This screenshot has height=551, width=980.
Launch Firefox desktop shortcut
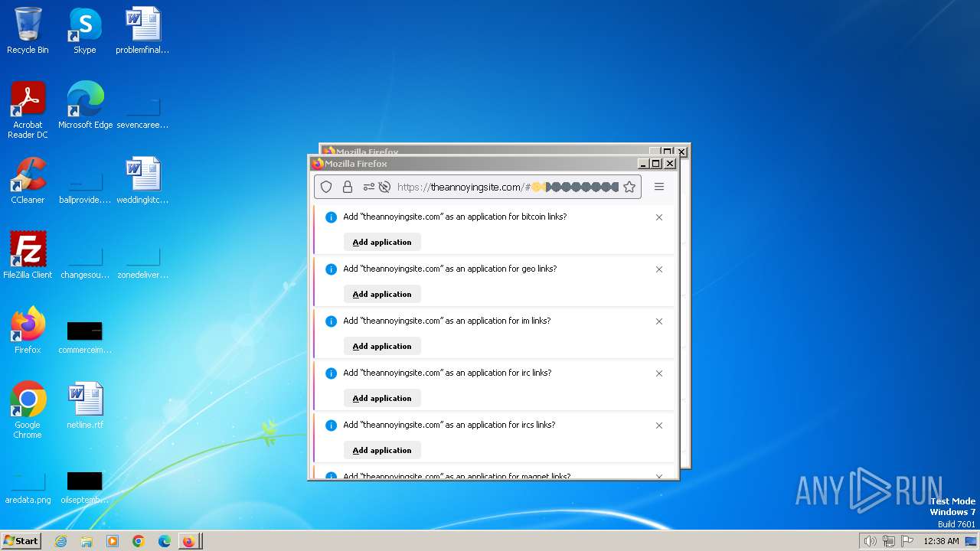point(28,331)
